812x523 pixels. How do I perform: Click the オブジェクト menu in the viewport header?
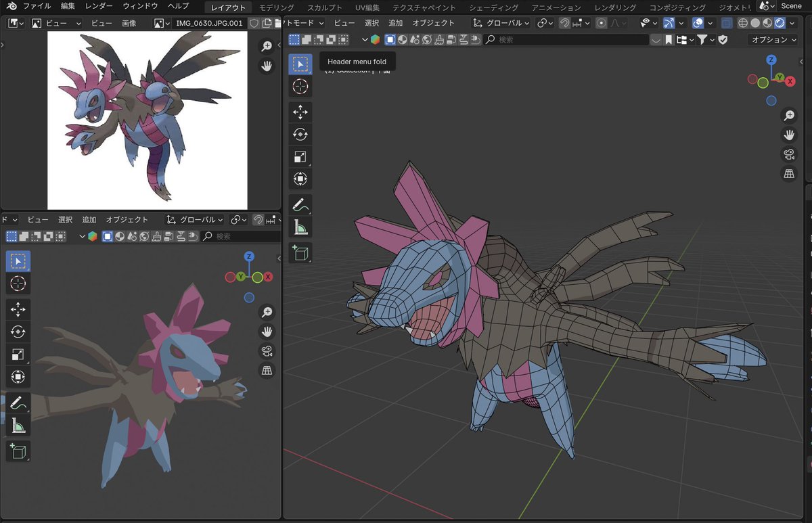pos(433,22)
